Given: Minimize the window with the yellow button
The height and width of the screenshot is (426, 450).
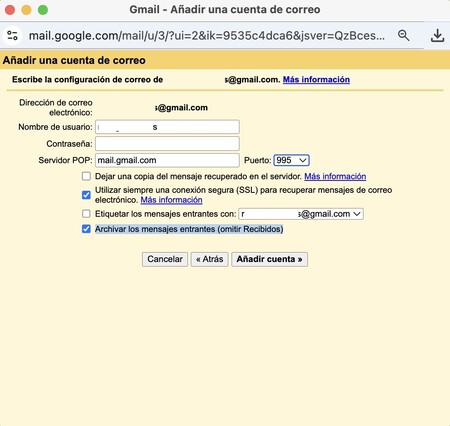Looking at the screenshot, I should (x=26, y=10).
